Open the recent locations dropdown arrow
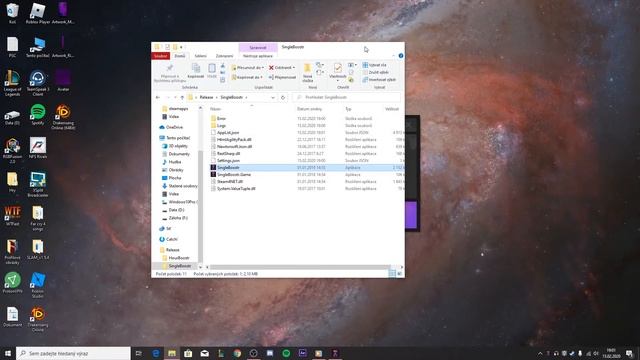The image size is (640, 360). (x=175, y=98)
